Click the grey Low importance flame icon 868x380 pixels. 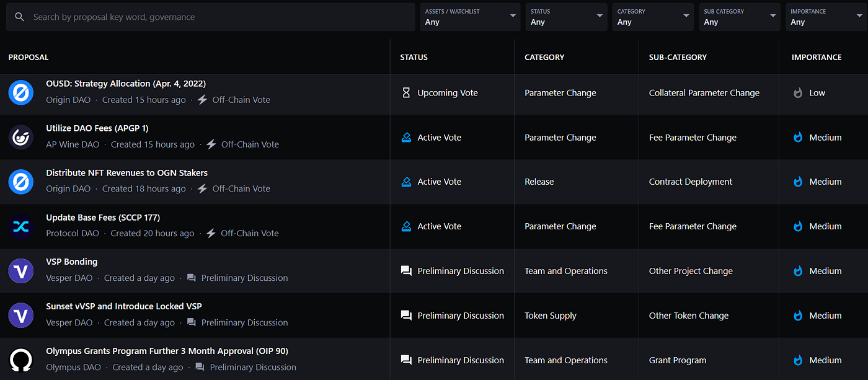click(798, 93)
